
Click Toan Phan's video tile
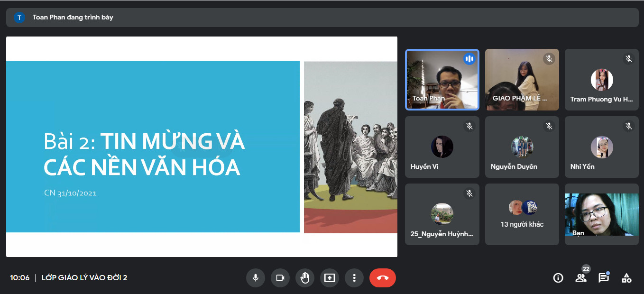[x=442, y=80]
